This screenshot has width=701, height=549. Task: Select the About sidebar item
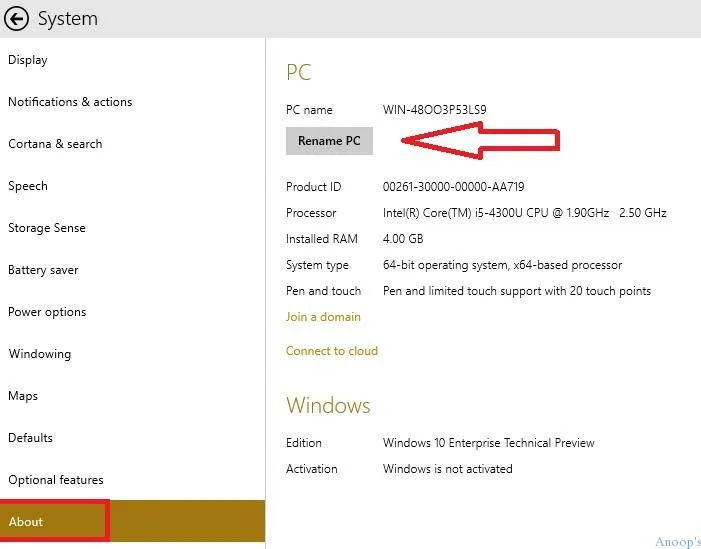(x=132, y=521)
